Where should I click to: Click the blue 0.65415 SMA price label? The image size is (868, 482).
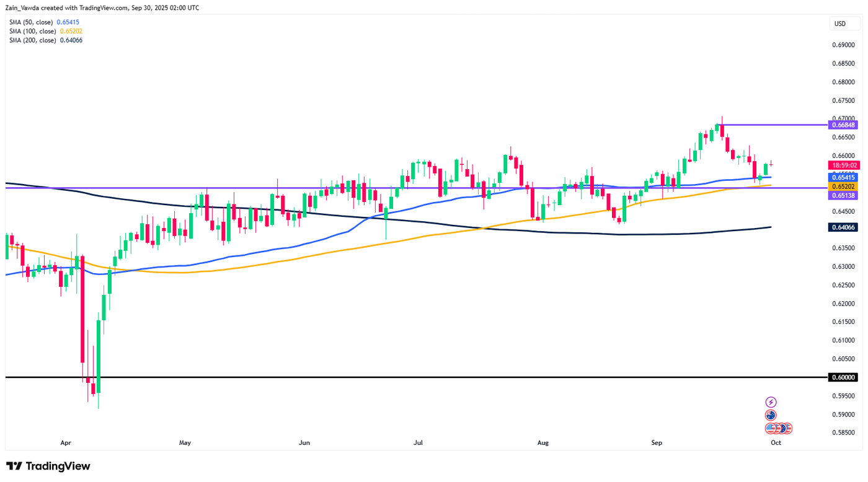[x=844, y=177]
